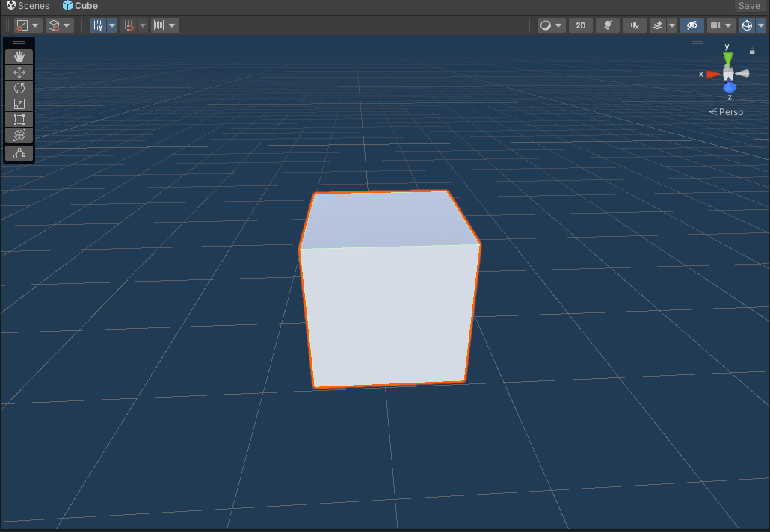Open the scene camera settings dropdown
This screenshot has height=532, width=770.
(721, 25)
